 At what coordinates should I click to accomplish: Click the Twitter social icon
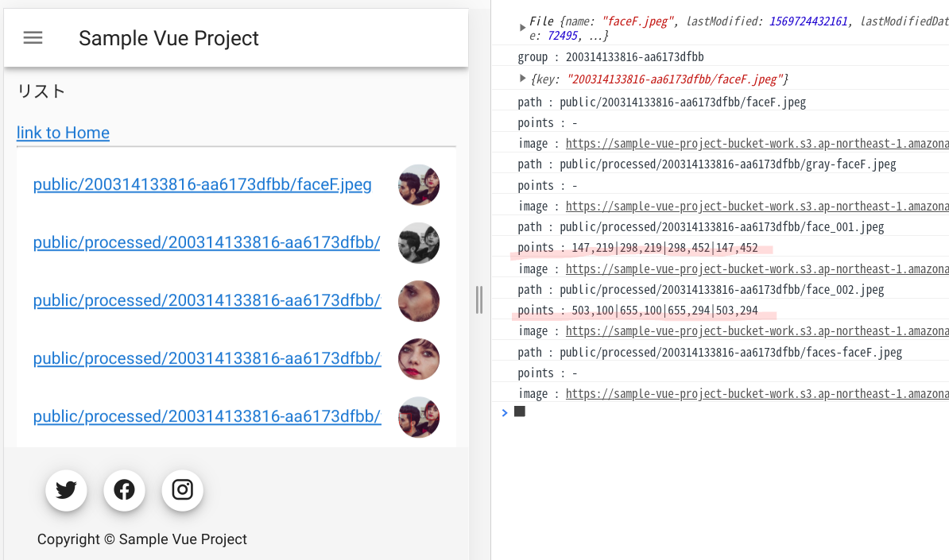pyautogui.click(x=66, y=490)
